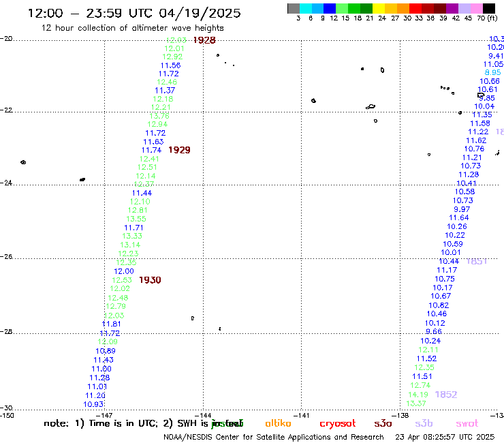Click the -144 longitude axis label
The width and height of the screenshot is (504, 443).
click(x=203, y=415)
